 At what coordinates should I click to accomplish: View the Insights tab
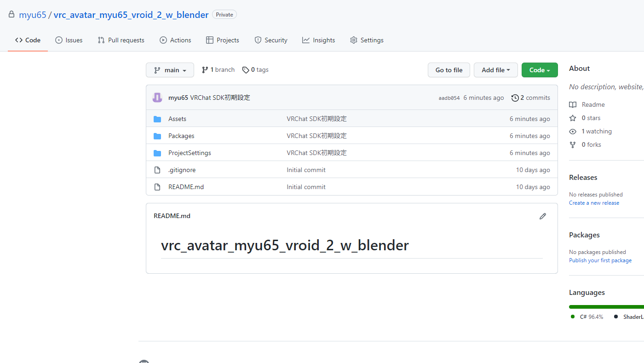318,40
